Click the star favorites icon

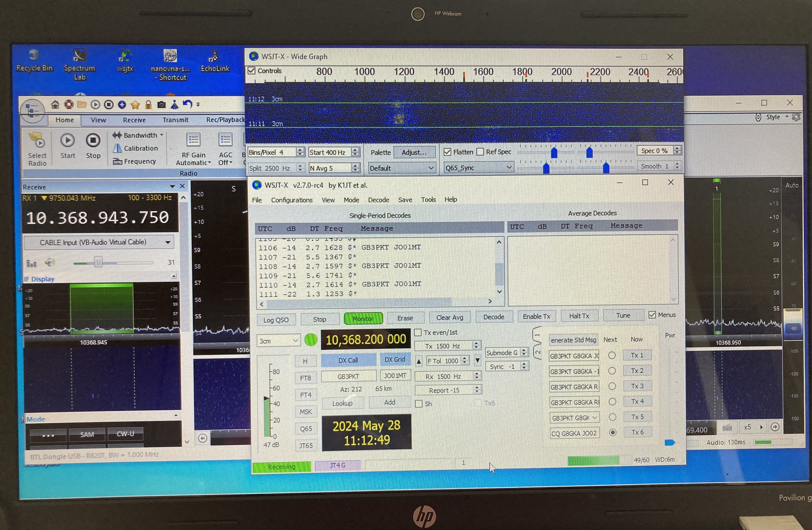pyautogui.click(x=135, y=105)
